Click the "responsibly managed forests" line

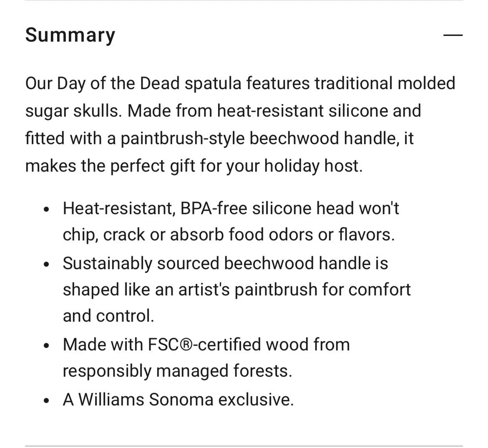click(x=177, y=371)
